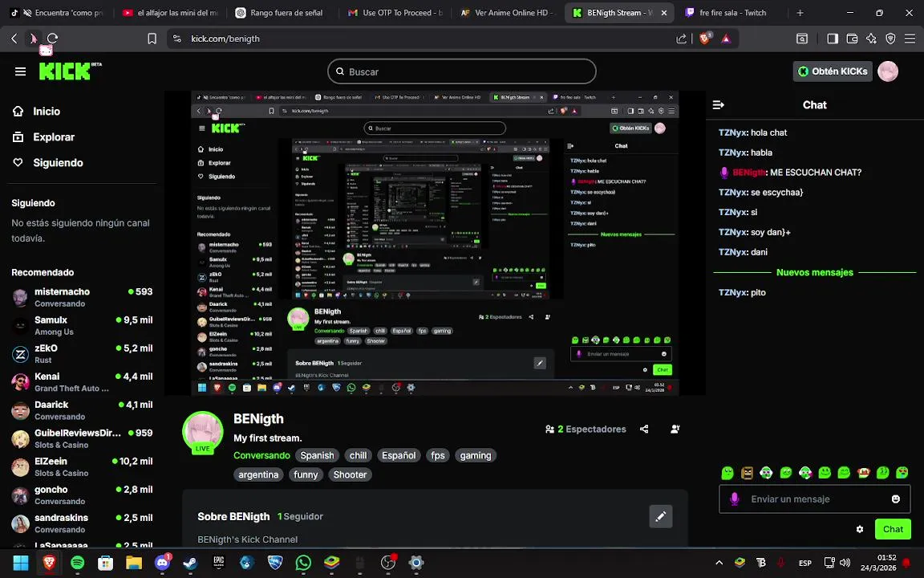Close the BENigth Stream tab

coord(664,12)
